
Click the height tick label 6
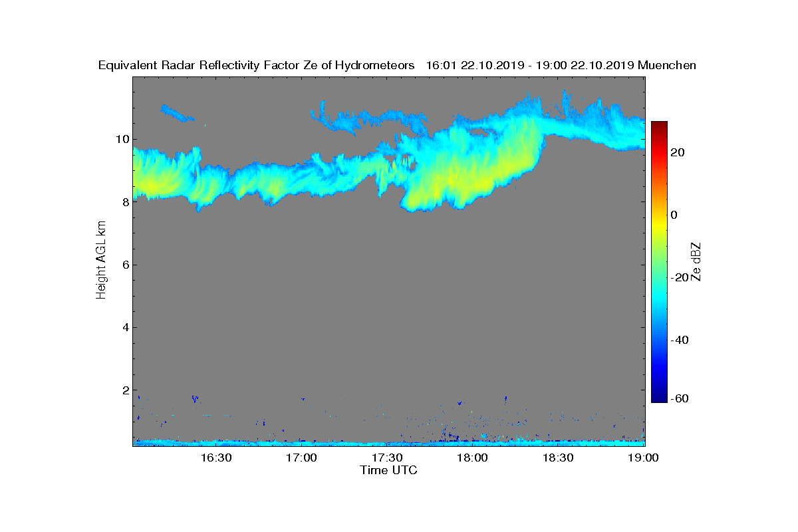[124, 265]
